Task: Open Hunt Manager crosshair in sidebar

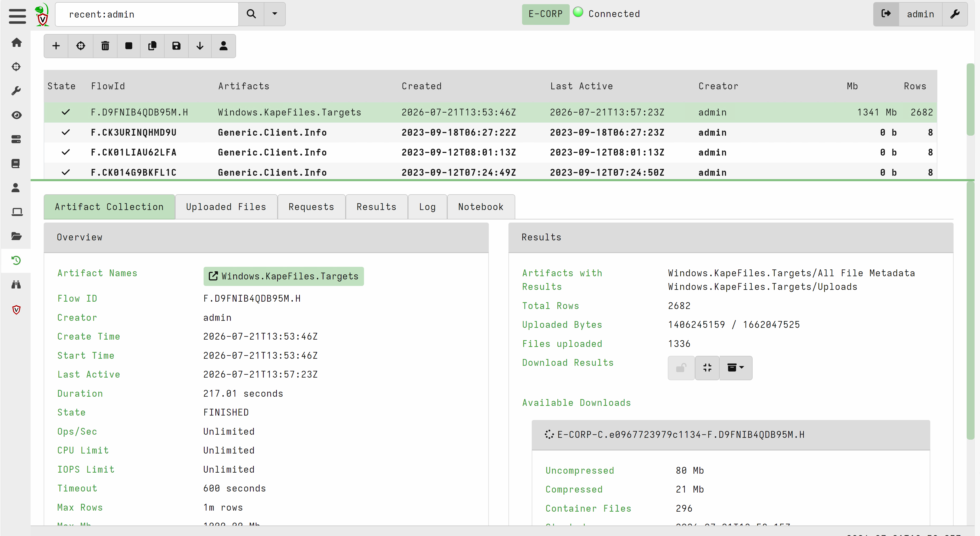Action: [16, 67]
